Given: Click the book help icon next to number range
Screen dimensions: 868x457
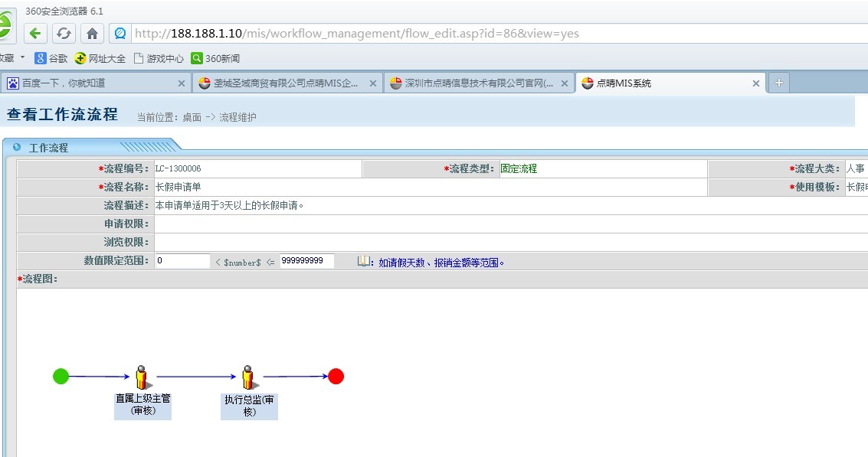Looking at the screenshot, I should point(364,260).
